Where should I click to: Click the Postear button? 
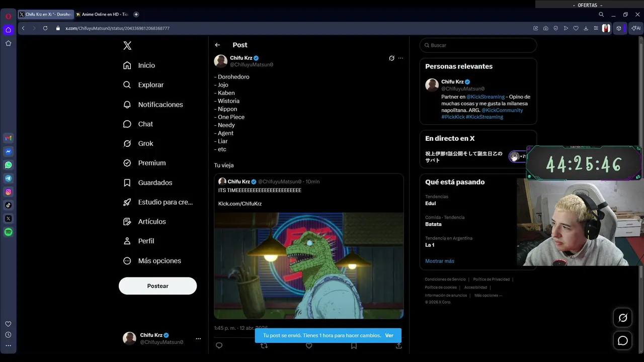click(157, 286)
